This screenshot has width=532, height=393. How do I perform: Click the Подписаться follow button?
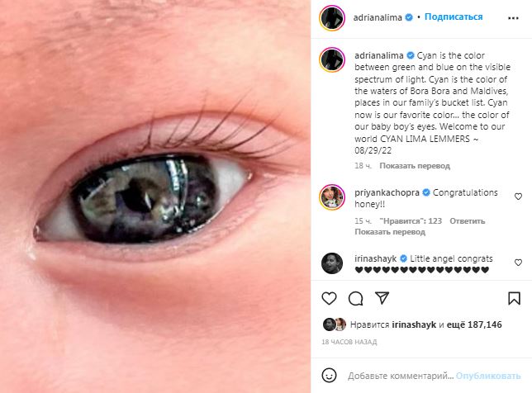pos(454,17)
